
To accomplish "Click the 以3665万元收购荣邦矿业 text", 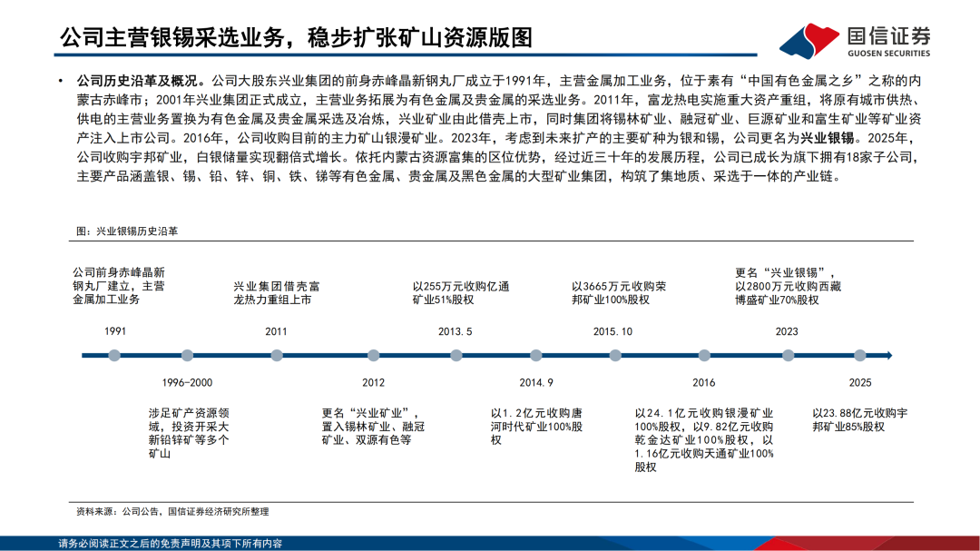I will pos(619,293).
